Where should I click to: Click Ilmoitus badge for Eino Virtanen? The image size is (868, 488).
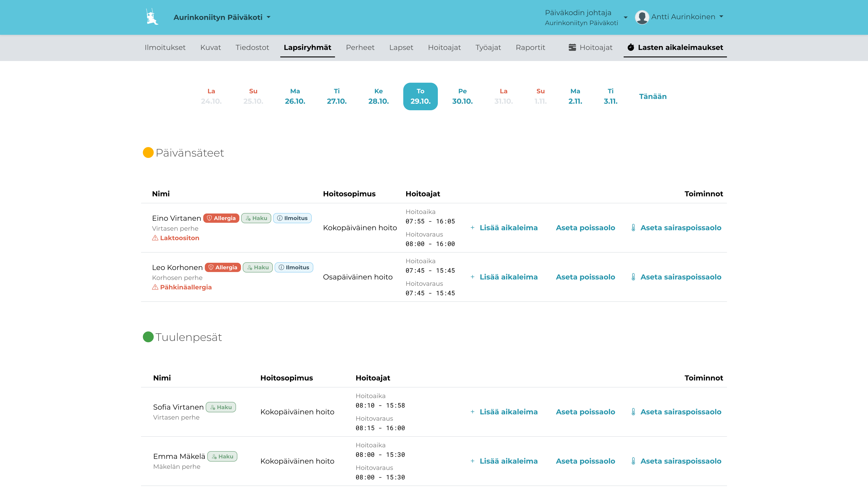pyautogui.click(x=292, y=218)
